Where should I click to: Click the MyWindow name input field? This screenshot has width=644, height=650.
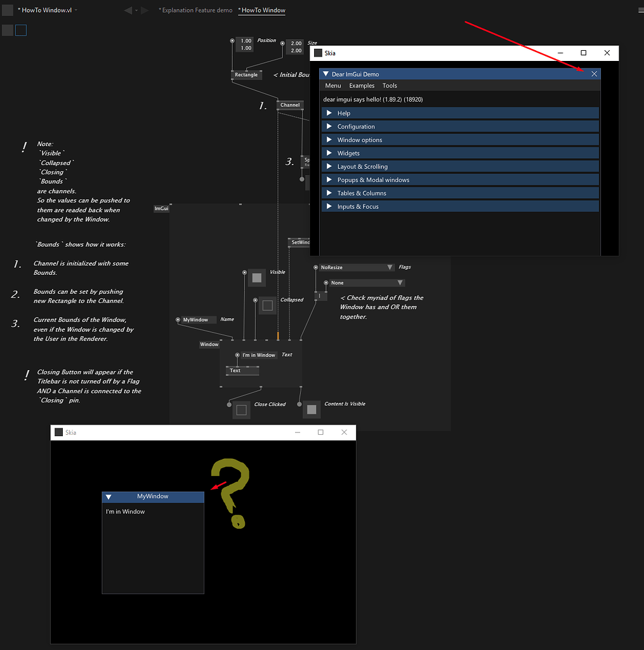(x=198, y=320)
